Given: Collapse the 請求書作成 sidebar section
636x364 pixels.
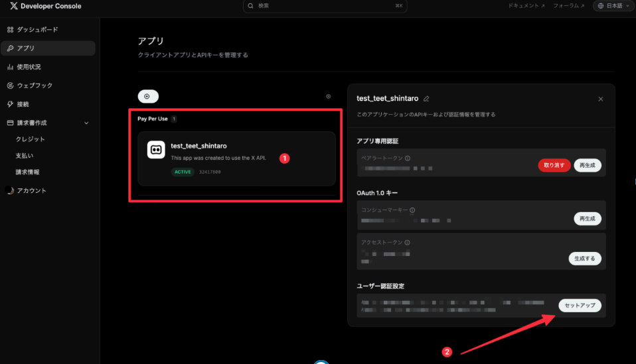Looking at the screenshot, I should [86, 123].
